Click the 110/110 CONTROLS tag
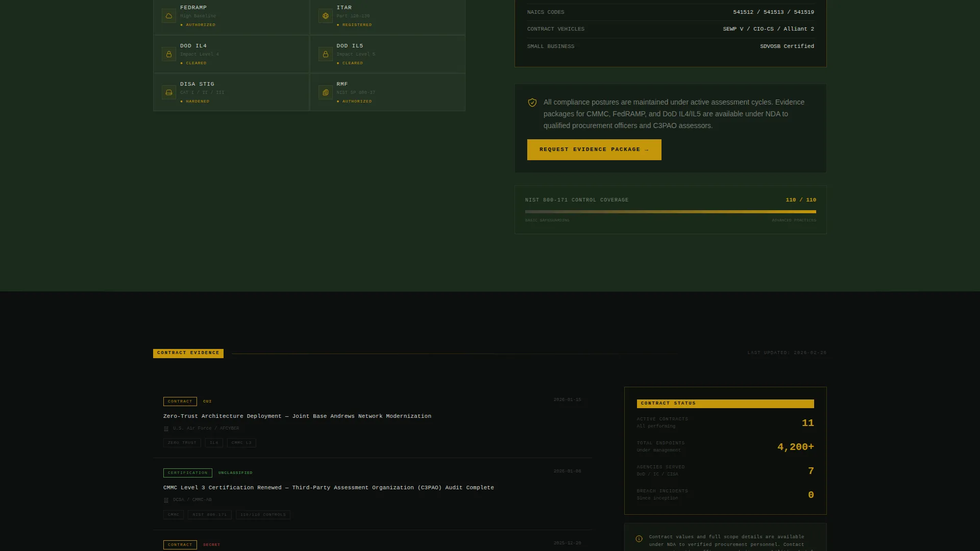The width and height of the screenshot is (980, 551). [x=263, y=515]
